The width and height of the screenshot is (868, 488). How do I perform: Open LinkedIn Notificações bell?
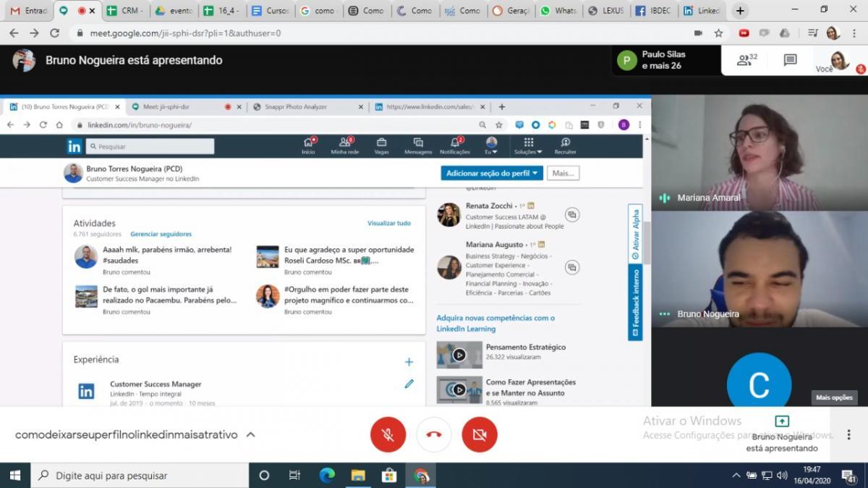[455, 146]
